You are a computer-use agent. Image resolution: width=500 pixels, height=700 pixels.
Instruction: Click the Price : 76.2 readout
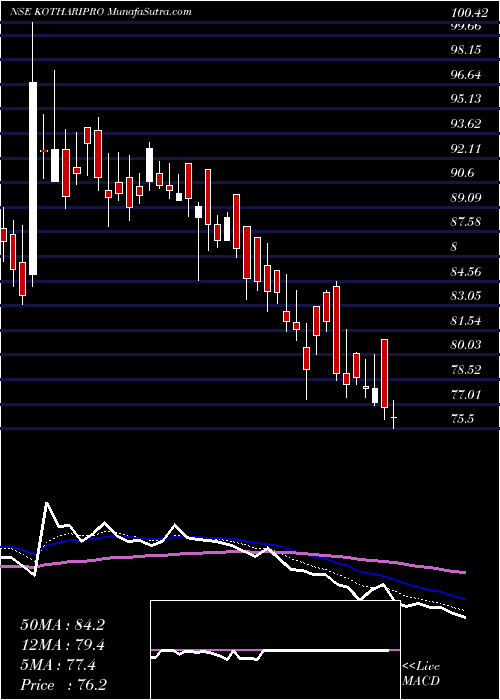[x=63, y=685]
